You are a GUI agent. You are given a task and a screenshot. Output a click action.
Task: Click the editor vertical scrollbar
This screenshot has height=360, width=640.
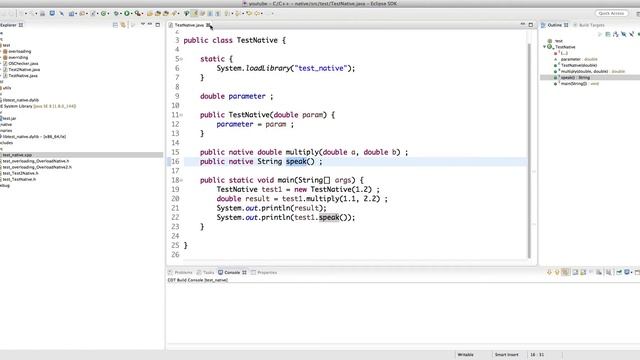pyautogui.click(x=529, y=151)
